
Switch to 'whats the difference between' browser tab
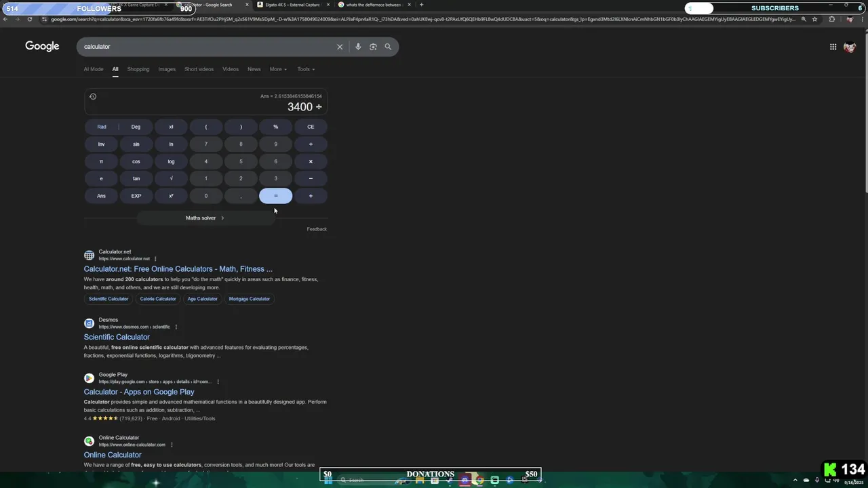374,5
